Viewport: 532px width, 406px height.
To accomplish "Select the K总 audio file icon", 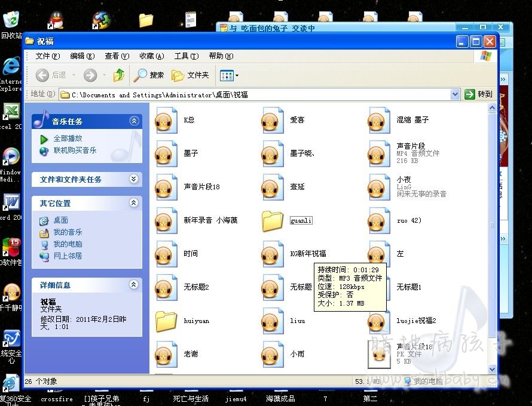I will click(x=166, y=119).
